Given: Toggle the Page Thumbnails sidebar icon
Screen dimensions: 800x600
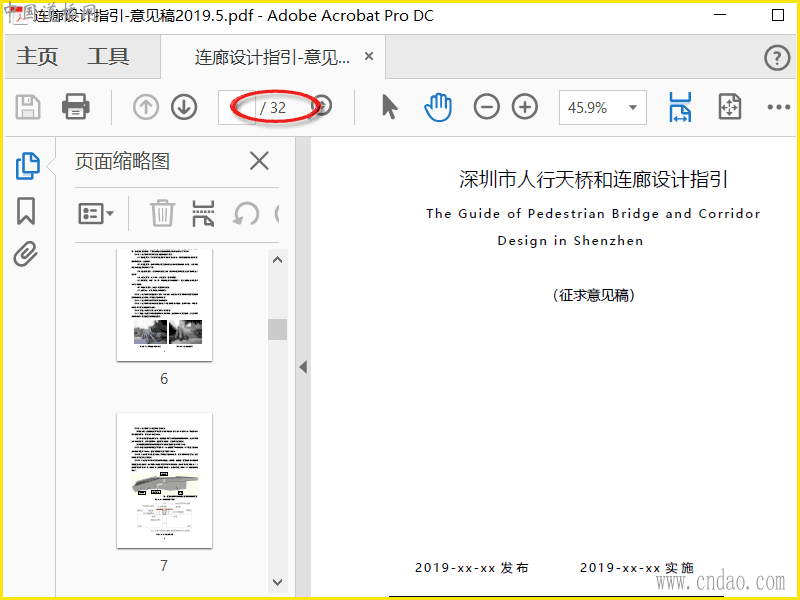Looking at the screenshot, I should pos(27,166).
